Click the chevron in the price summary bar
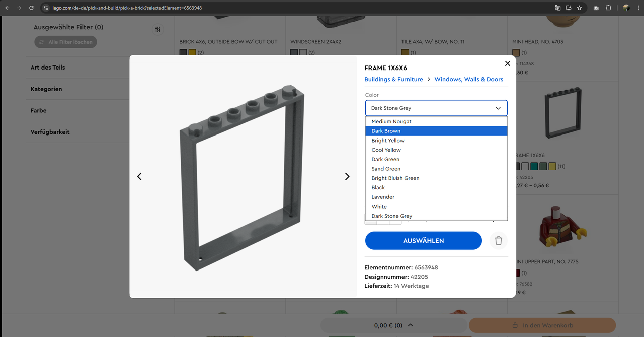This screenshot has height=337, width=644. click(x=410, y=325)
